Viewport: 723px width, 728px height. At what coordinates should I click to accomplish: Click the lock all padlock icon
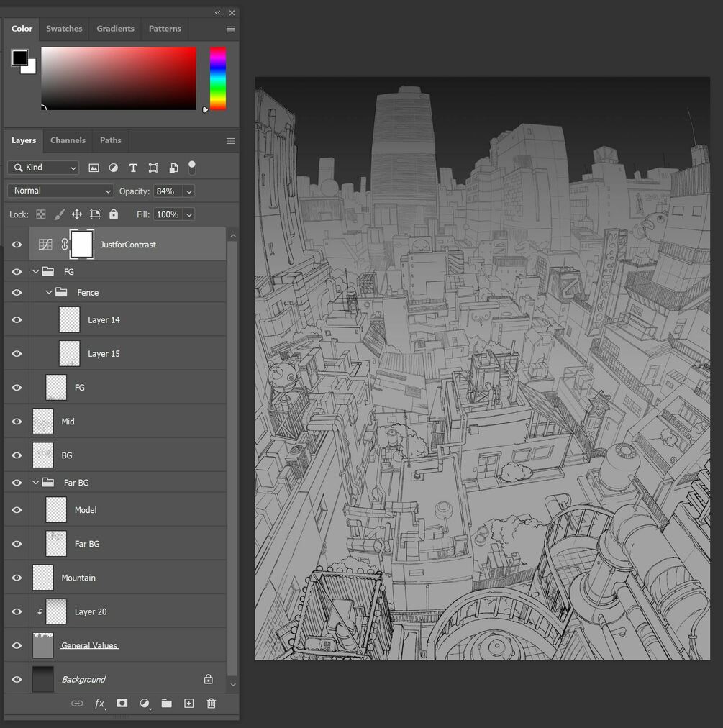[x=114, y=214]
